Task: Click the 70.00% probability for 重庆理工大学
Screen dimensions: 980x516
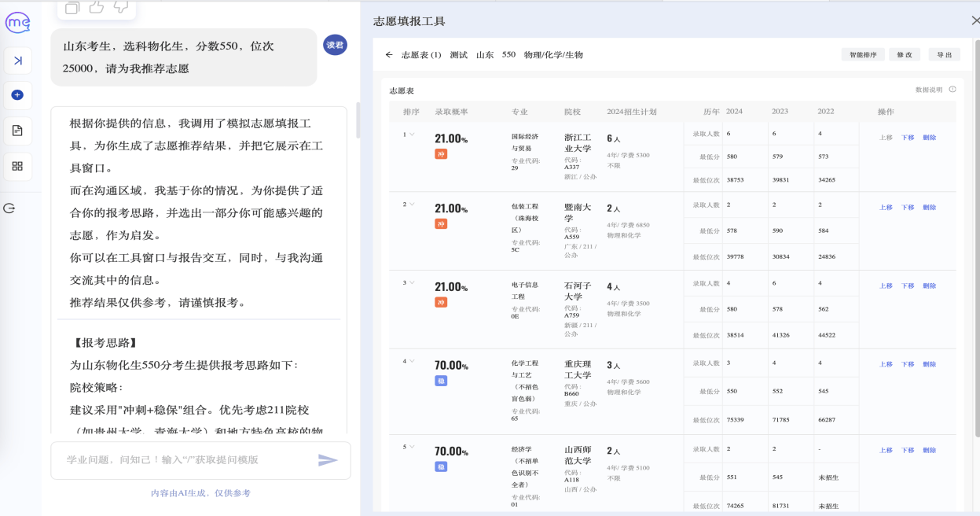Action: click(451, 365)
